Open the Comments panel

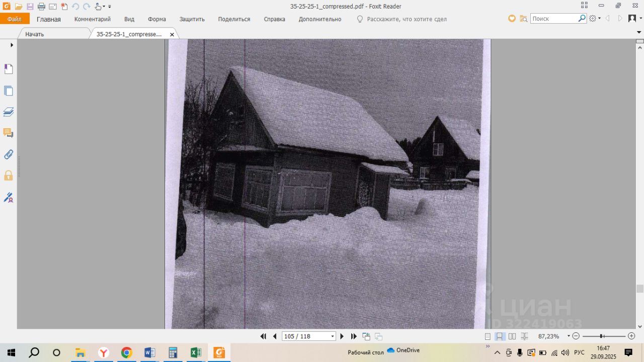click(x=9, y=133)
